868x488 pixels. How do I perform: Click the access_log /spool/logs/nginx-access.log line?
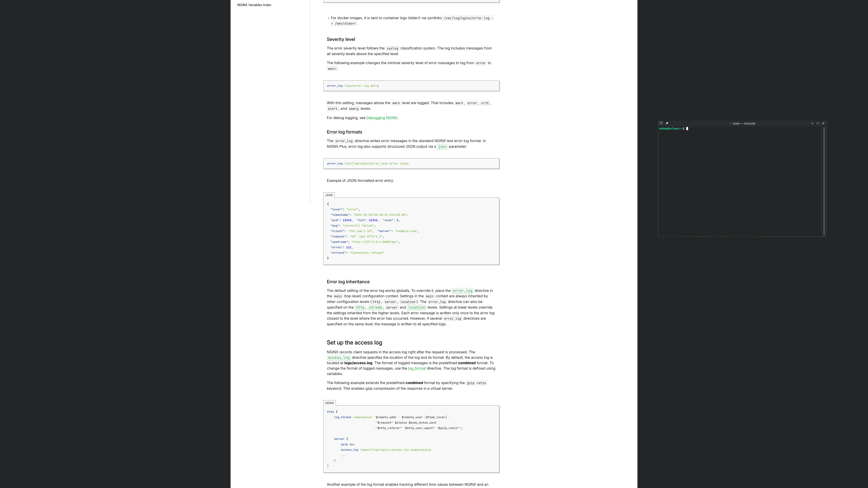(x=386, y=450)
